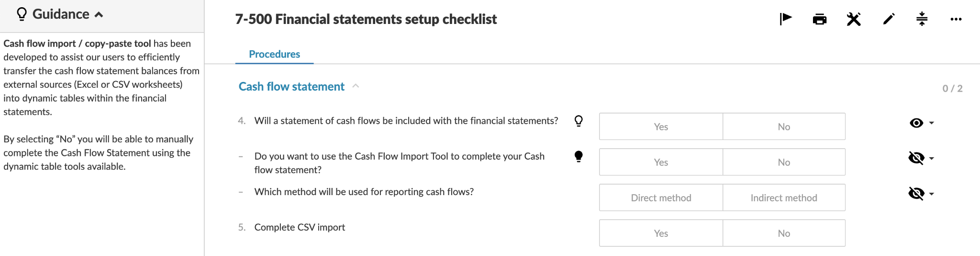Toggle visibility eye for question 4

[x=916, y=123]
